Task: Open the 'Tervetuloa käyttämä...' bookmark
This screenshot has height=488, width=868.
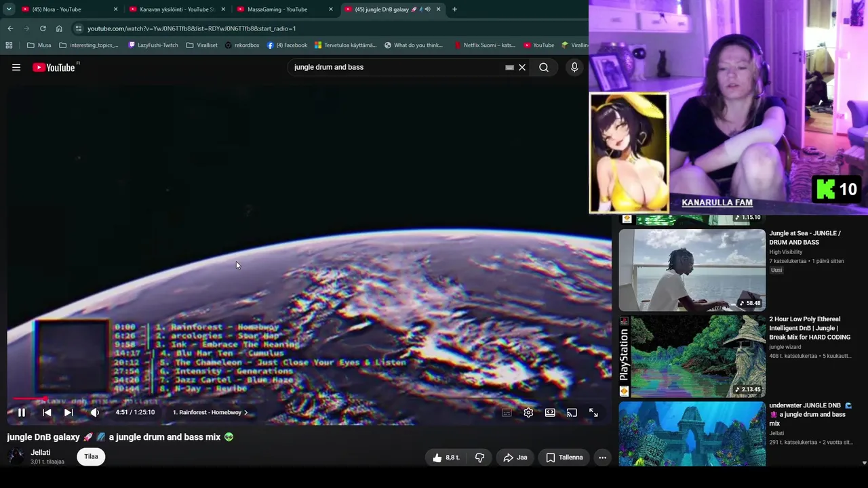Action: 345,45
